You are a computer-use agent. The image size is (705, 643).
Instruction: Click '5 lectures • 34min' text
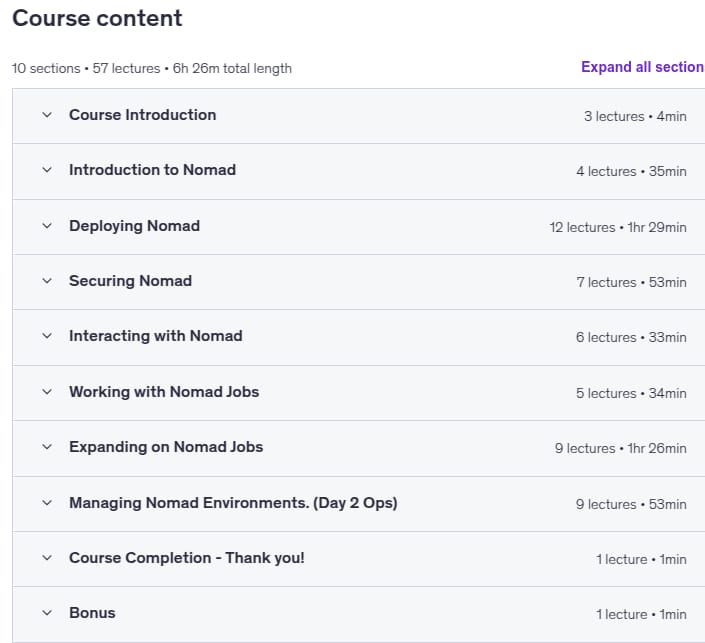631,393
